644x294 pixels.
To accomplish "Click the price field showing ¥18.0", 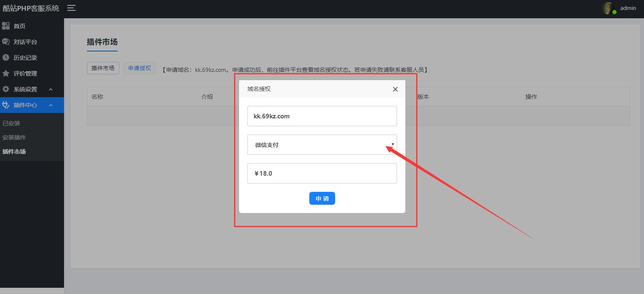I will pos(322,174).
